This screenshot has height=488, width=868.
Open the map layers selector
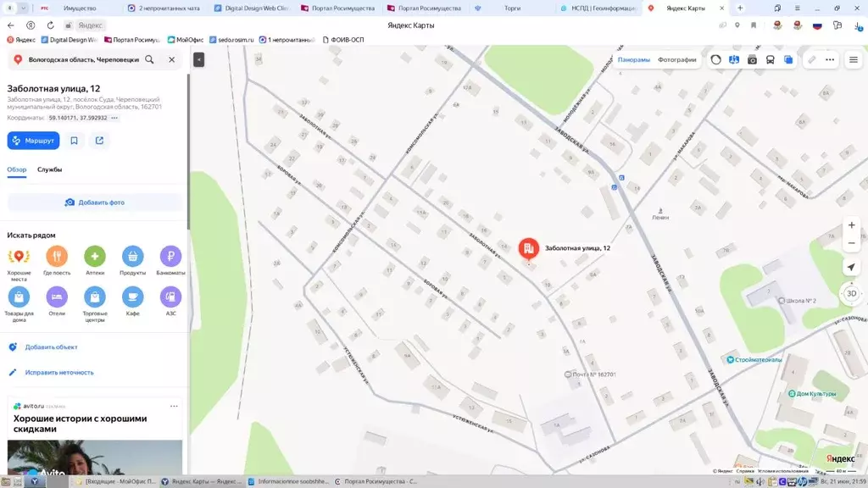pos(788,60)
